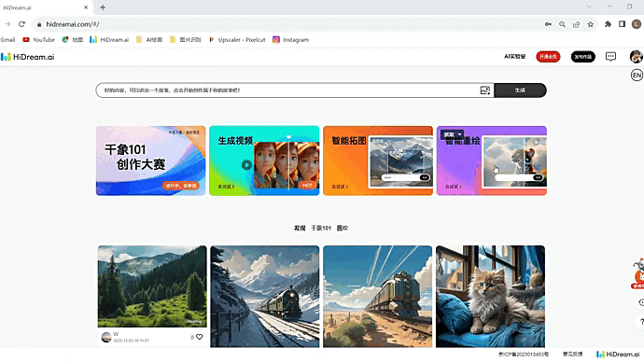This screenshot has height=362, width=644.
Task: Bookmark this page with the star icon
Action: pyautogui.click(x=591, y=24)
